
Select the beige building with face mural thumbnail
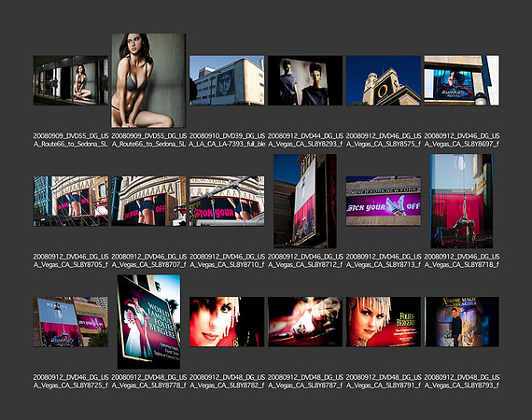pos(227,80)
